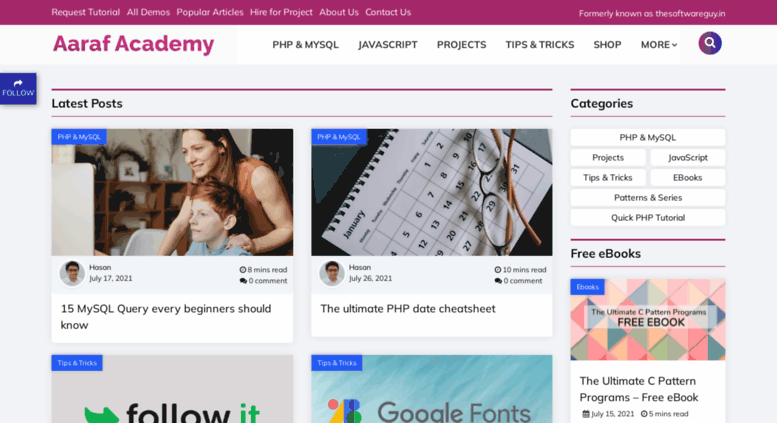Visit the Hire for Project link
Screen dimensions: 777x423
(x=281, y=12)
